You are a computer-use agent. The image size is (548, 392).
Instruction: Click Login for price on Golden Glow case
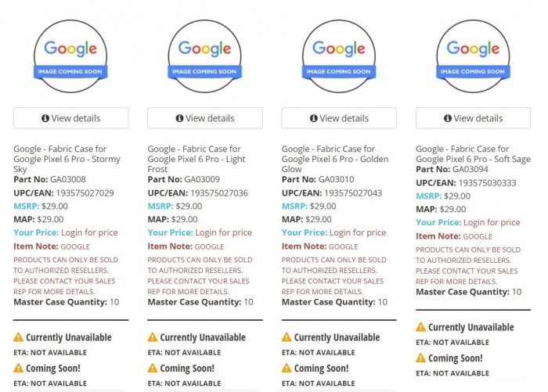pos(357,232)
